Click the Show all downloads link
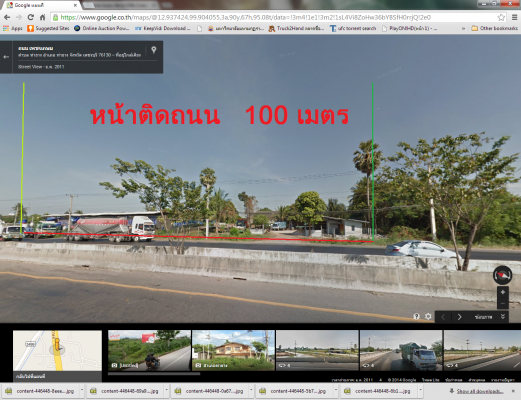The height and width of the screenshot is (400, 521). point(479,391)
